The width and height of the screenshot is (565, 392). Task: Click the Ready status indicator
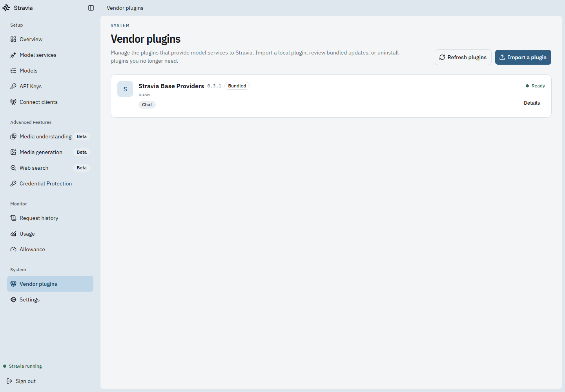[535, 86]
